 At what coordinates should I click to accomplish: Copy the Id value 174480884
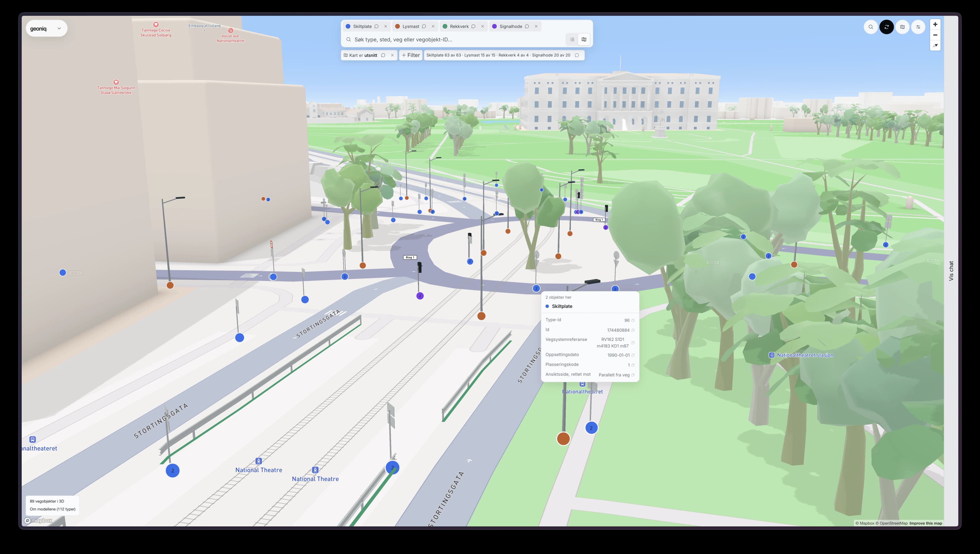click(633, 330)
